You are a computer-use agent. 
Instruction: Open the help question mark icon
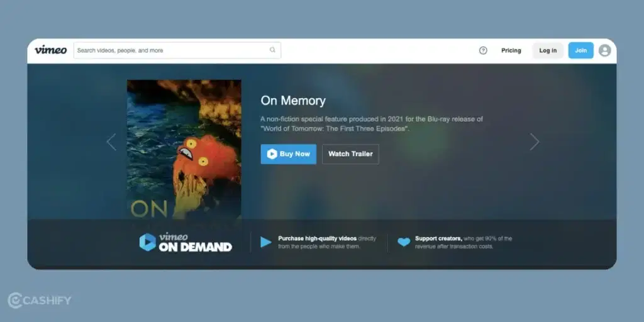click(483, 50)
